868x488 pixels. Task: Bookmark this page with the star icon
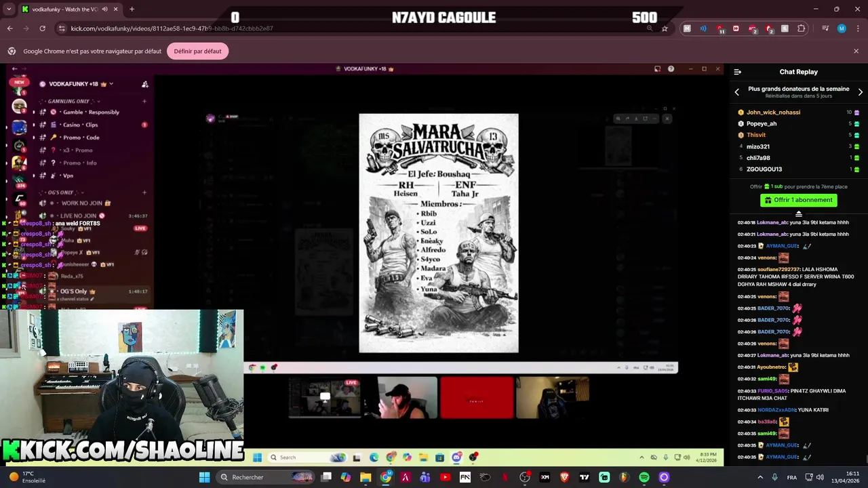(665, 28)
